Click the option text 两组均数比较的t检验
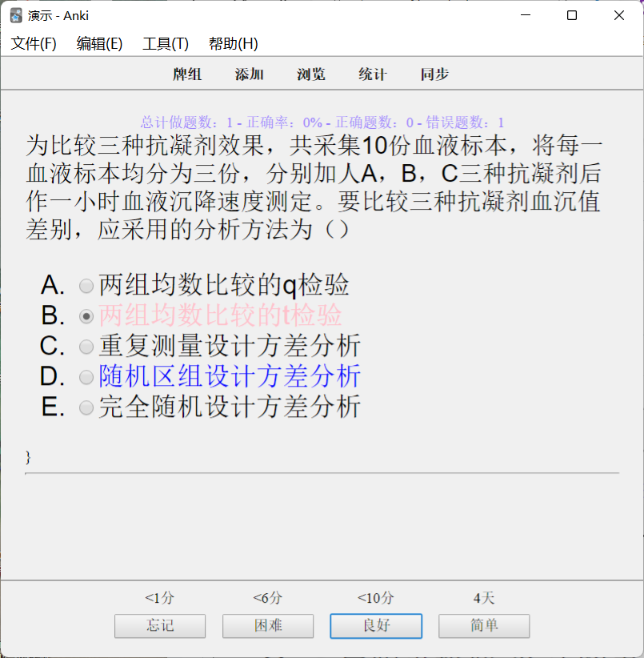644x658 pixels. pyautogui.click(x=221, y=315)
